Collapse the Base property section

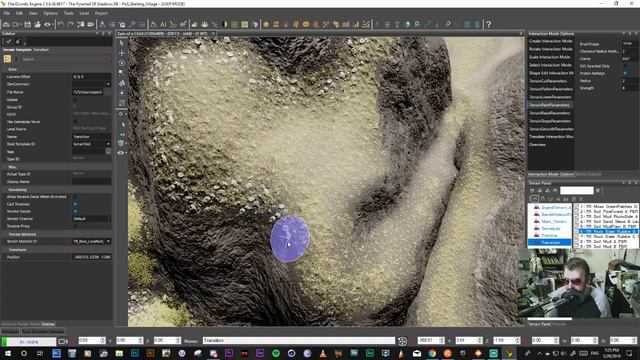tap(13, 69)
